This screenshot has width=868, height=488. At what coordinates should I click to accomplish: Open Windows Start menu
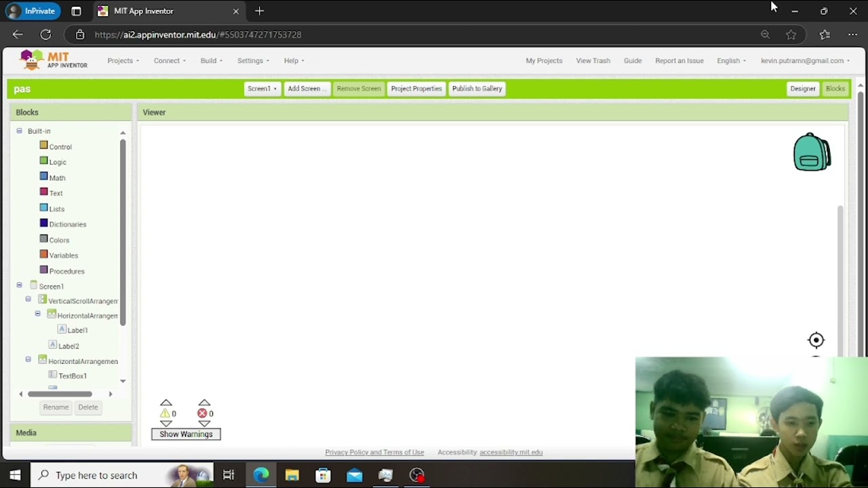[15, 475]
